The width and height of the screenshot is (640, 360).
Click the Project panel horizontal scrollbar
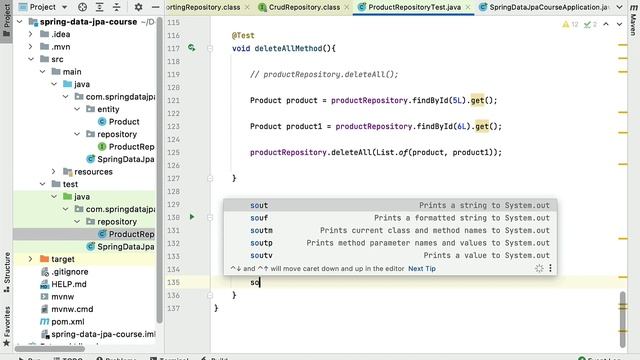tap(50, 349)
